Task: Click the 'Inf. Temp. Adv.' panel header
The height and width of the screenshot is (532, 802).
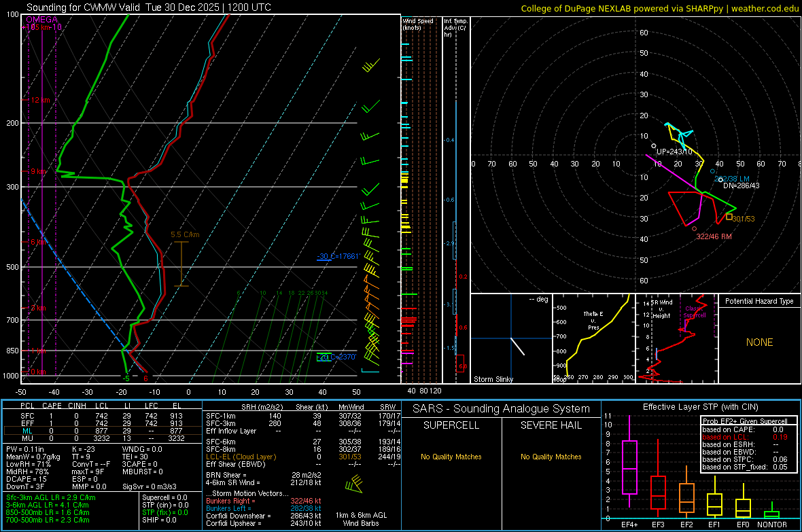Action: pyautogui.click(x=455, y=28)
